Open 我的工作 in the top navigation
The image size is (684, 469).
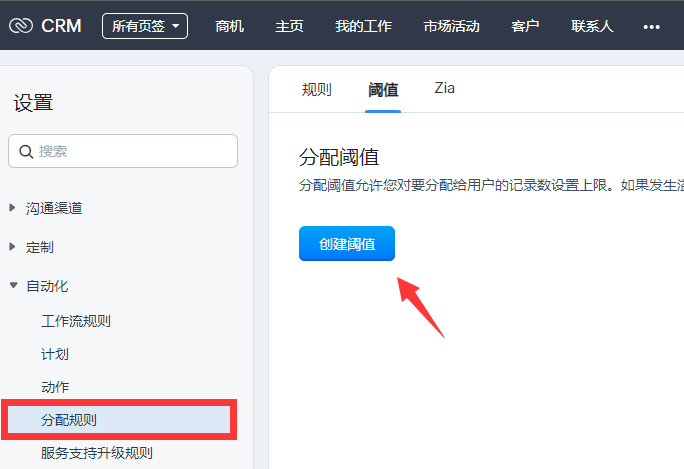pos(363,26)
